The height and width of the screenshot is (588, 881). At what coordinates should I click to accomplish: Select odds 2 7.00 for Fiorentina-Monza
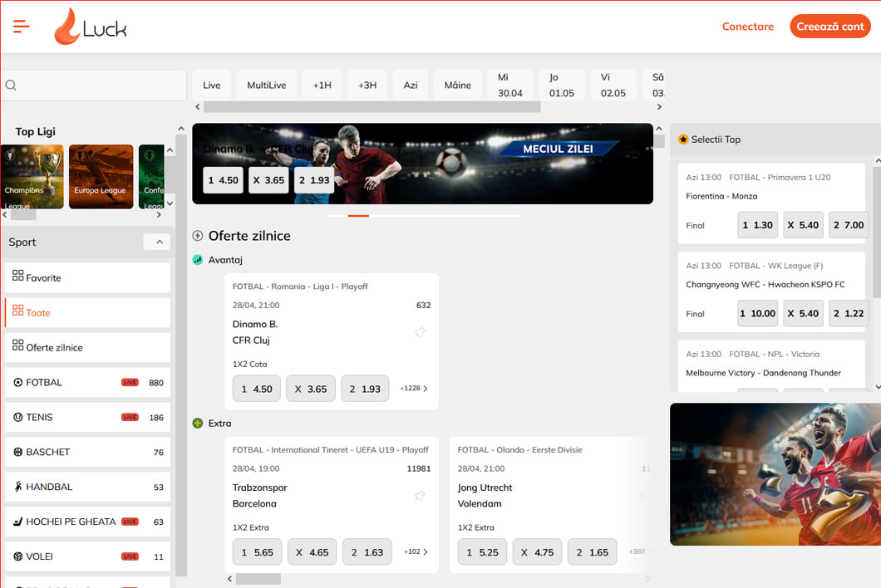(848, 225)
